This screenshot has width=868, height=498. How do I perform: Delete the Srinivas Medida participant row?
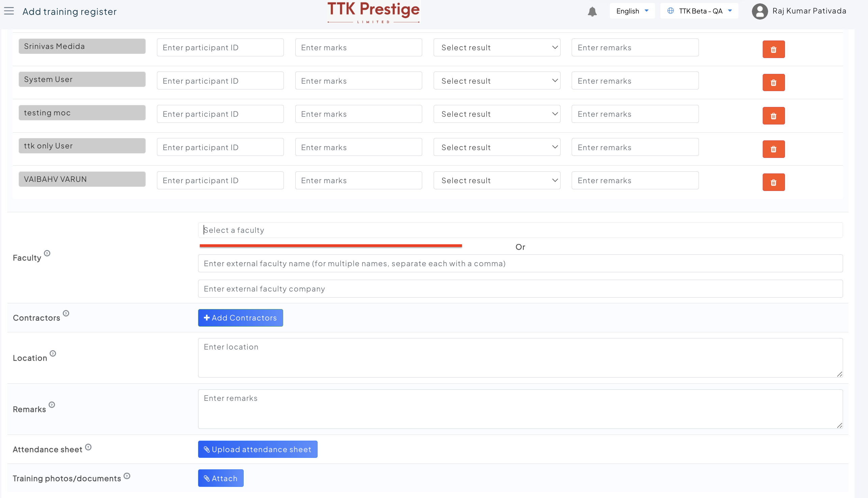pyautogui.click(x=773, y=50)
